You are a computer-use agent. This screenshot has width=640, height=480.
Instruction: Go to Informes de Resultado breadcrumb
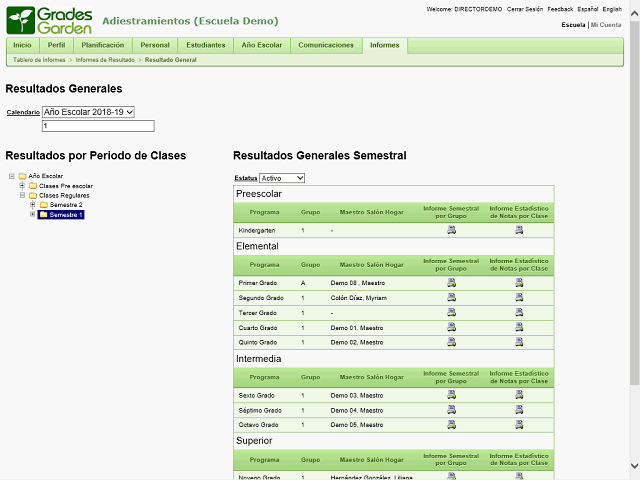coord(105,60)
